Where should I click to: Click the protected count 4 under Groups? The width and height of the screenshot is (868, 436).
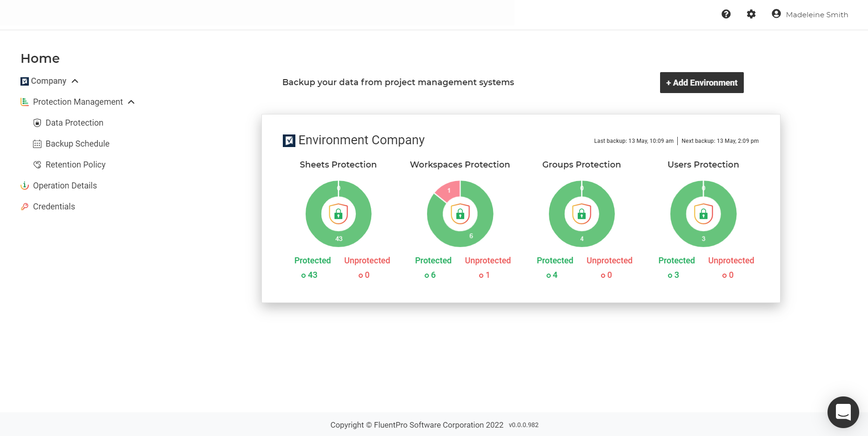coord(552,275)
